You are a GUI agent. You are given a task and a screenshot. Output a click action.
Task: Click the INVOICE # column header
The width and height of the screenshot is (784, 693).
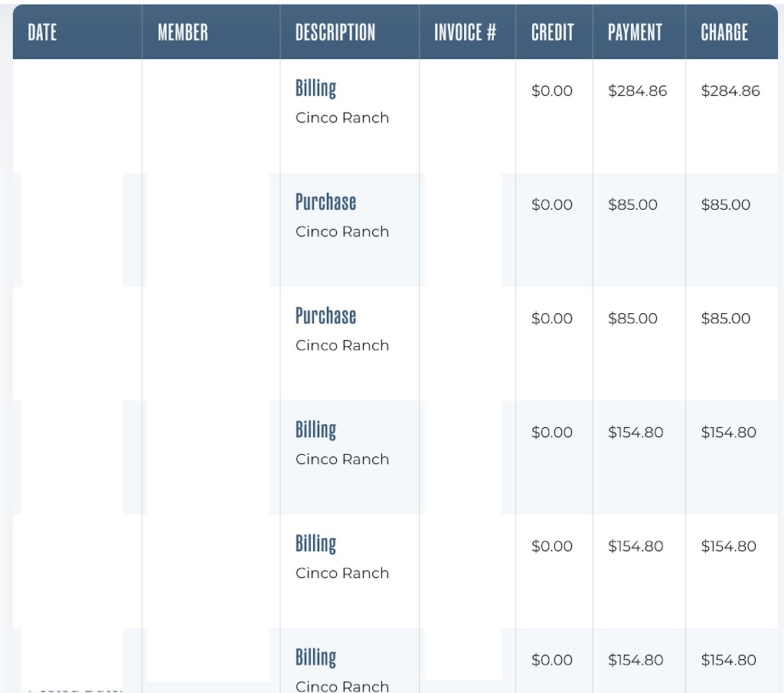(465, 32)
